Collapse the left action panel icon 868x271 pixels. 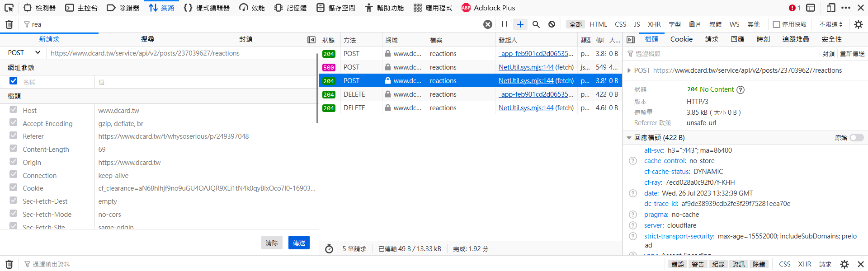(x=311, y=40)
